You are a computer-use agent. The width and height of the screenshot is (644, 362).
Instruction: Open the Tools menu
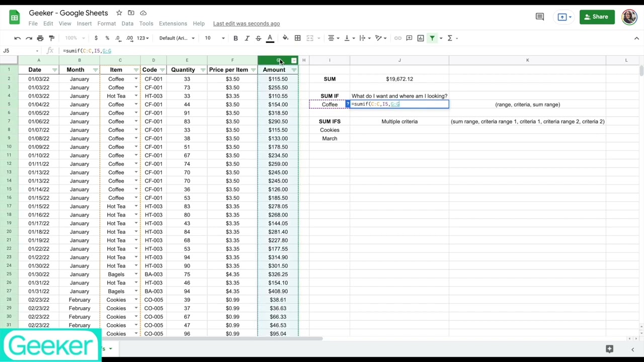point(146,24)
